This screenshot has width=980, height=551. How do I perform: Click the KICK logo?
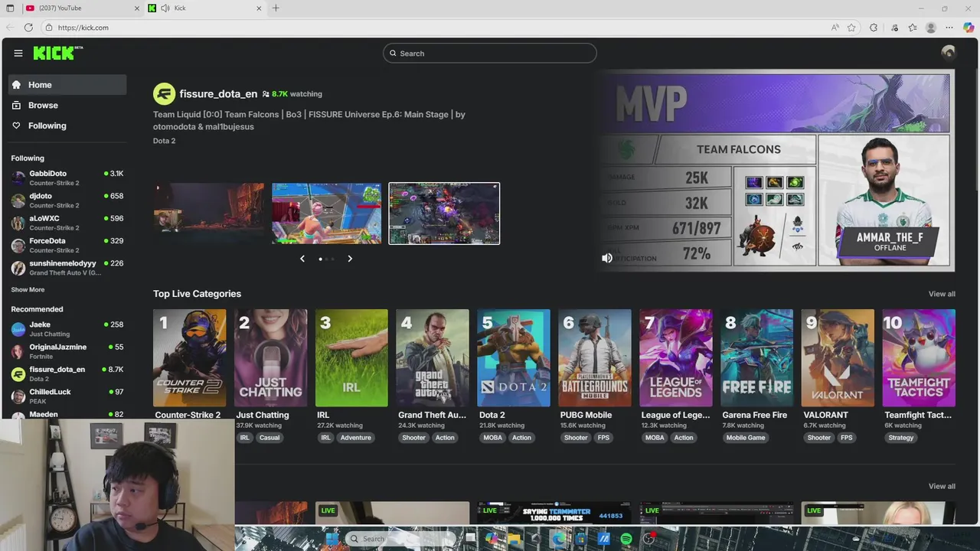[x=57, y=53]
